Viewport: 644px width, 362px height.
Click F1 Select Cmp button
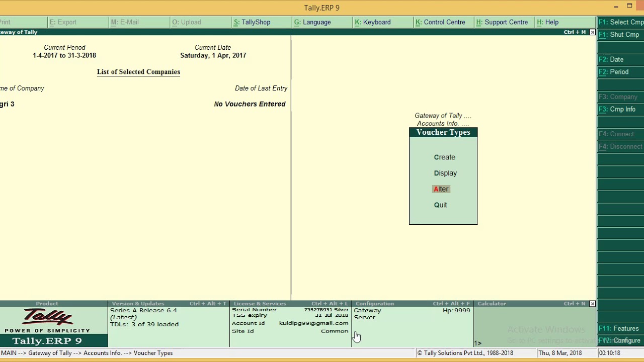(620, 22)
